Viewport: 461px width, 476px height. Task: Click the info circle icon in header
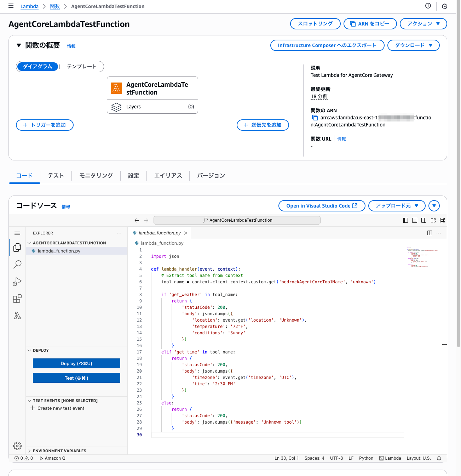tap(428, 6)
